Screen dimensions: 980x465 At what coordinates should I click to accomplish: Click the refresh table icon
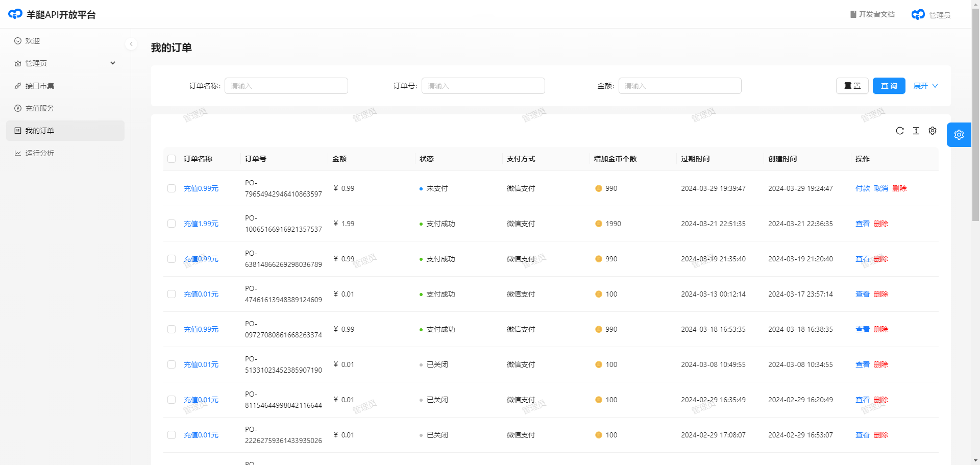click(x=900, y=131)
